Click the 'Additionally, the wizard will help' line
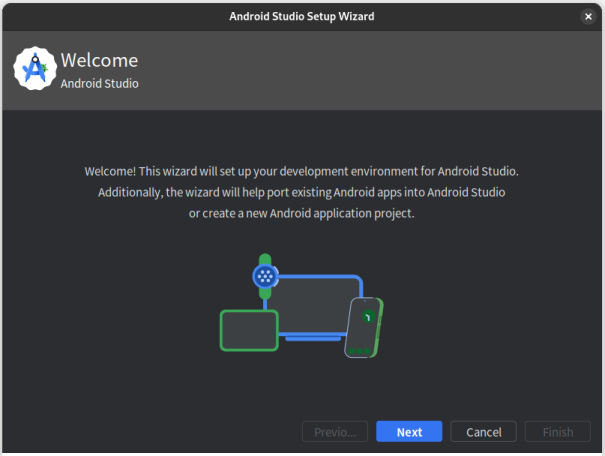Screen dimensions: 605x456 point(301,192)
